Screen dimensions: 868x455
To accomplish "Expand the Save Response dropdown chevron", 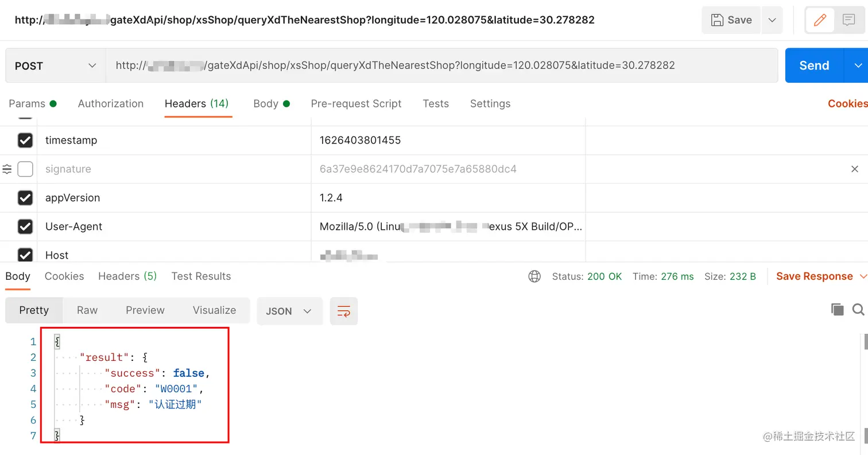I will coord(863,276).
